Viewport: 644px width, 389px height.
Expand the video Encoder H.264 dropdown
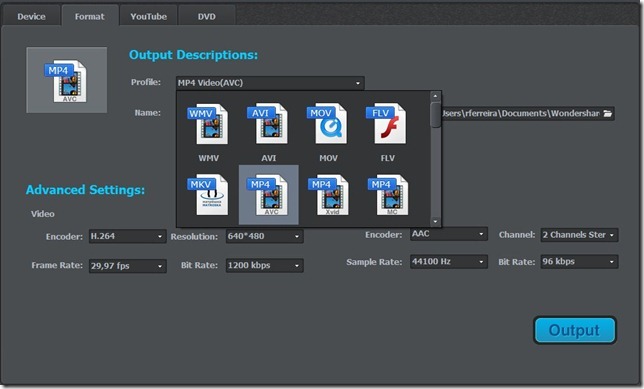[127, 236]
